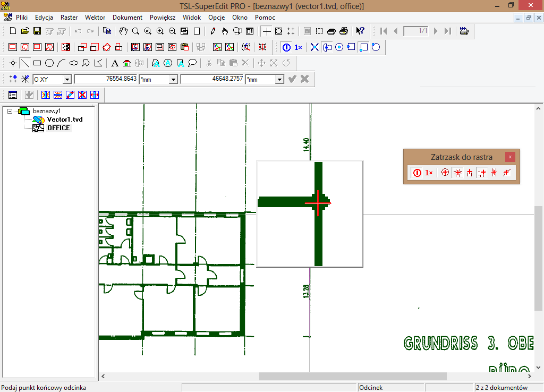Screen dimensions: 544x392
Task: Open the context help pointer tool
Action: [x=360, y=31]
